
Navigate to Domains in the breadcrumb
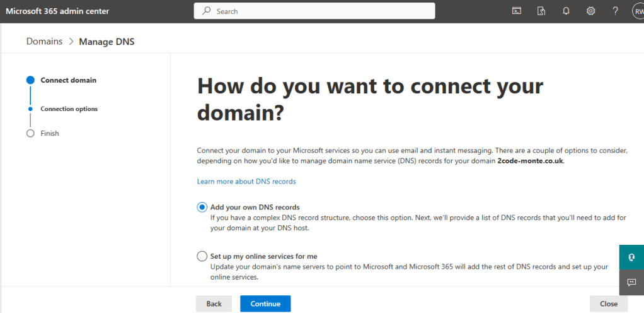point(44,41)
